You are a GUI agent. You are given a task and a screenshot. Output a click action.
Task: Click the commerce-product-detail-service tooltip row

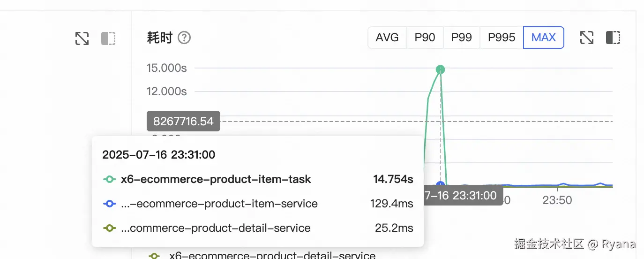tap(258, 228)
